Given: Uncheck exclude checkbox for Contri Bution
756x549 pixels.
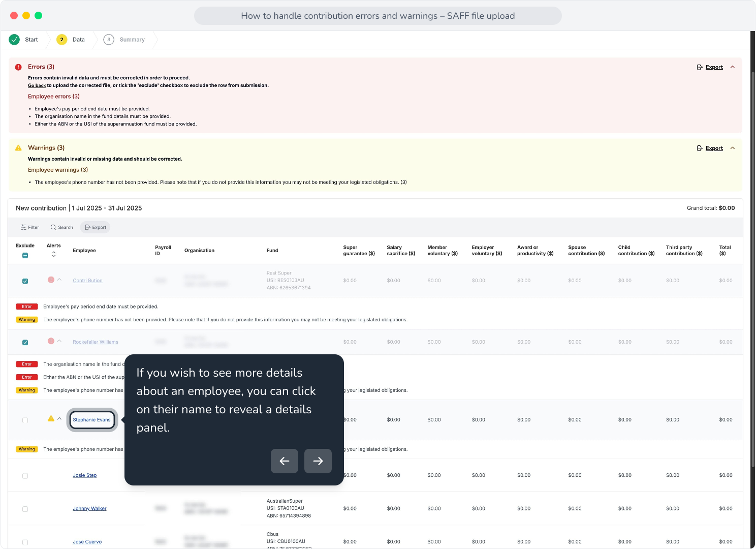Looking at the screenshot, I should click(25, 281).
